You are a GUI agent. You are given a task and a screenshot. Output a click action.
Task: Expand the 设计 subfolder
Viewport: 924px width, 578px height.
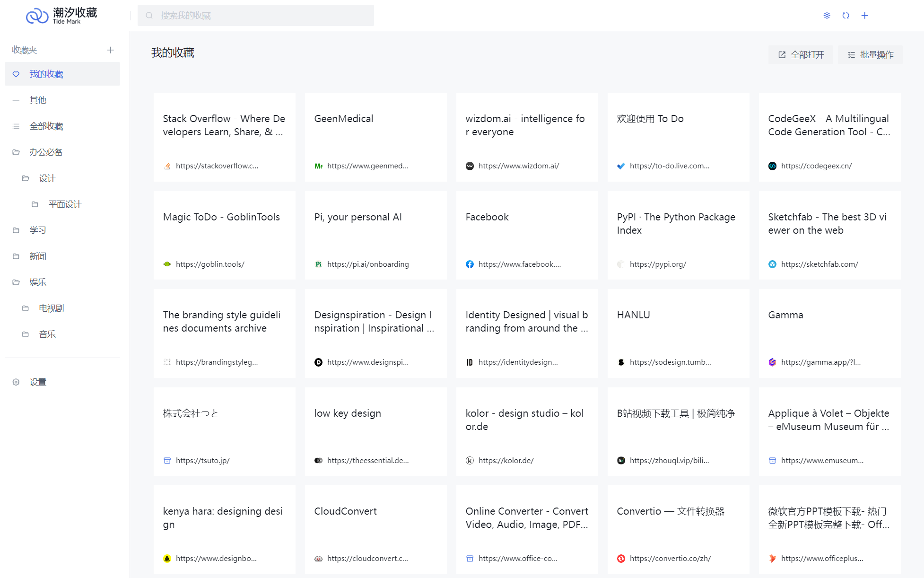coord(47,178)
